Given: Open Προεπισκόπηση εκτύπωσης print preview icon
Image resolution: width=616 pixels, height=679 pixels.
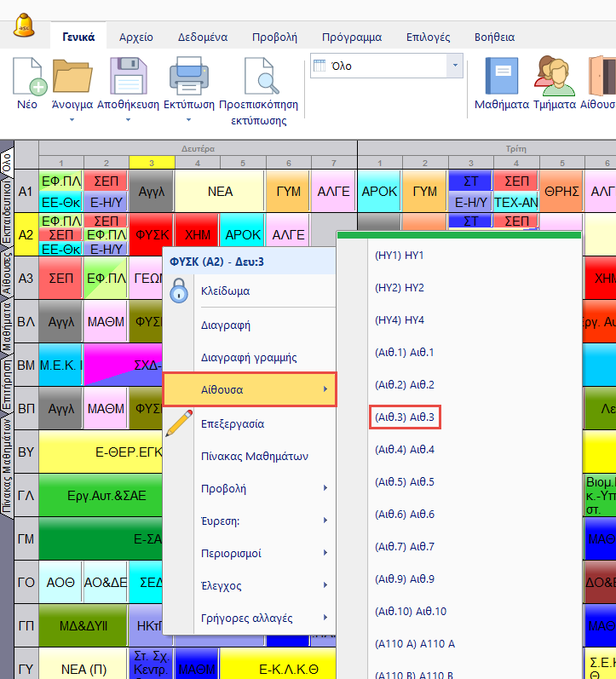Looking at the screenshot, I should tap(258, 78).
